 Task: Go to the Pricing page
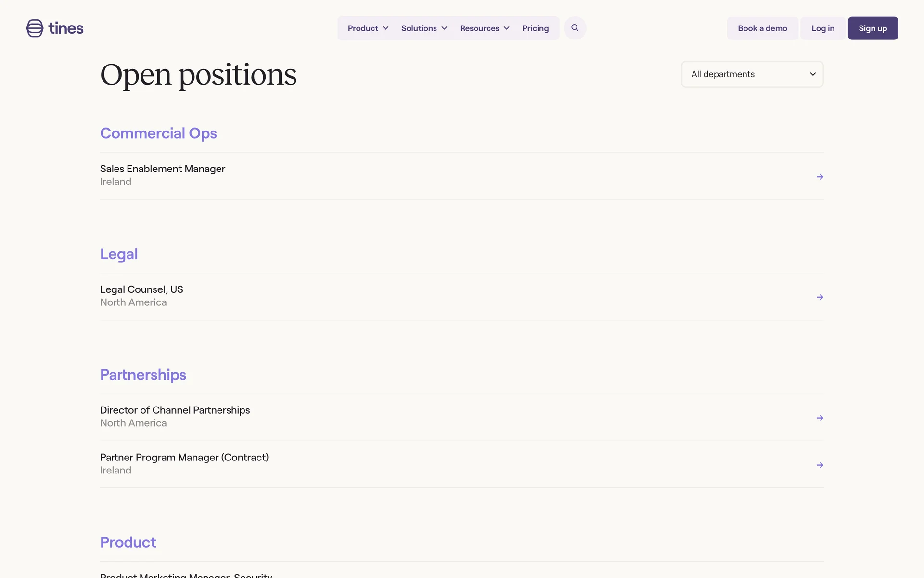[535, 28]
